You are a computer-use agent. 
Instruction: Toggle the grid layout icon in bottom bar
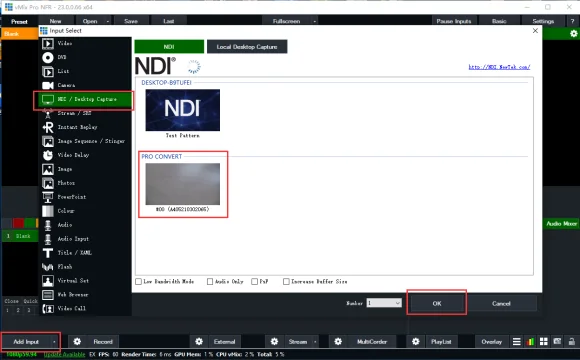543,342
